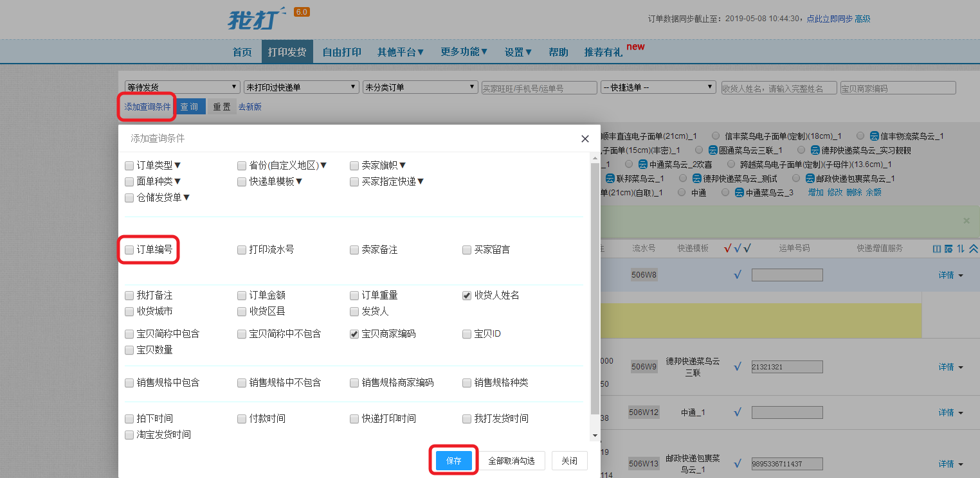Click the 保存 button

coord(454,461)
